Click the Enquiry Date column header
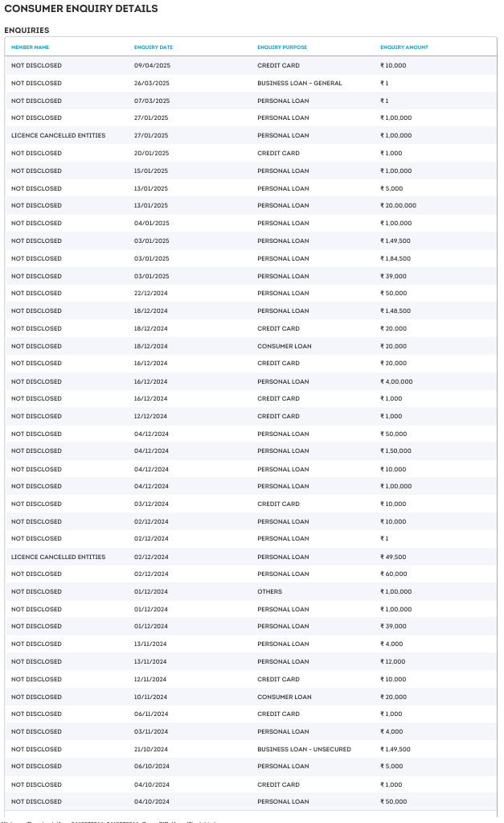The height and width of the screenshot is (823, 504). coord(153,47)
